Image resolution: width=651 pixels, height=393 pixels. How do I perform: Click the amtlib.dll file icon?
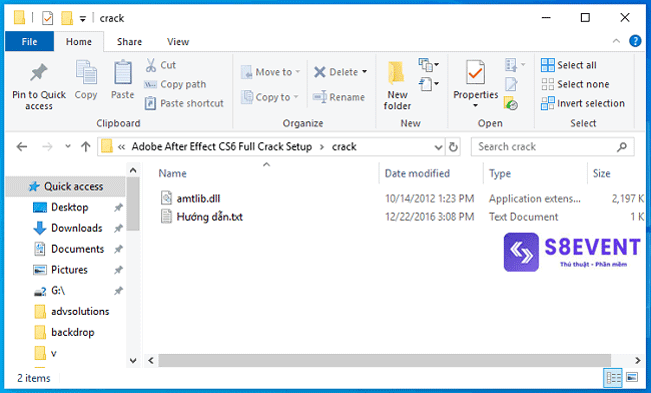tap(166, 198)
